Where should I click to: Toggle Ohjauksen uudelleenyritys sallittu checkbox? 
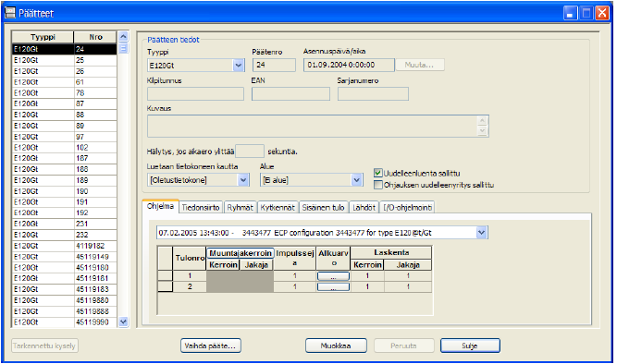click(378, 185)
